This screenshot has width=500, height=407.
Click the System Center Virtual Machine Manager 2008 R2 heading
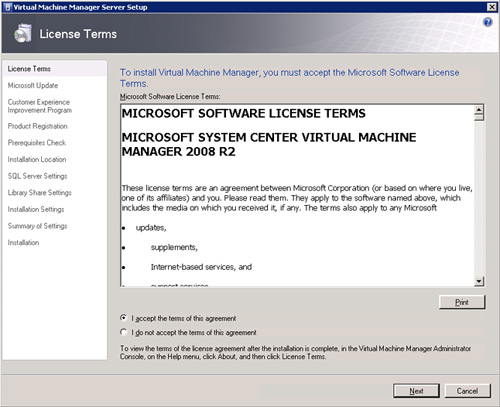point(269,144)
